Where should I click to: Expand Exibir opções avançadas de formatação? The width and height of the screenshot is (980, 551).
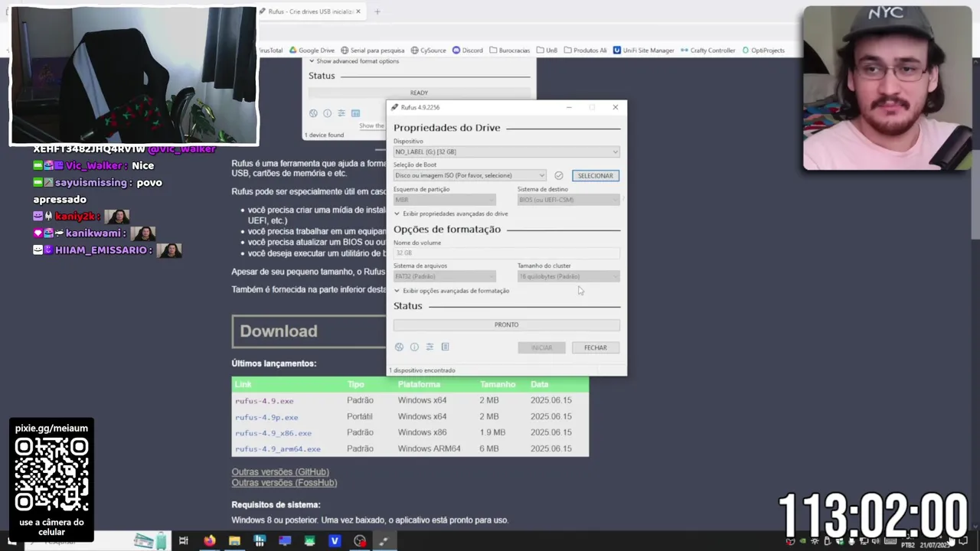coord(452,291)
